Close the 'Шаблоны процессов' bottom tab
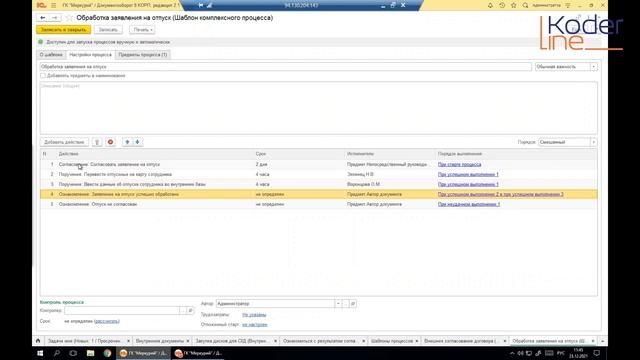Viewport: 640px width, 360px height. [x=417, y=341]
